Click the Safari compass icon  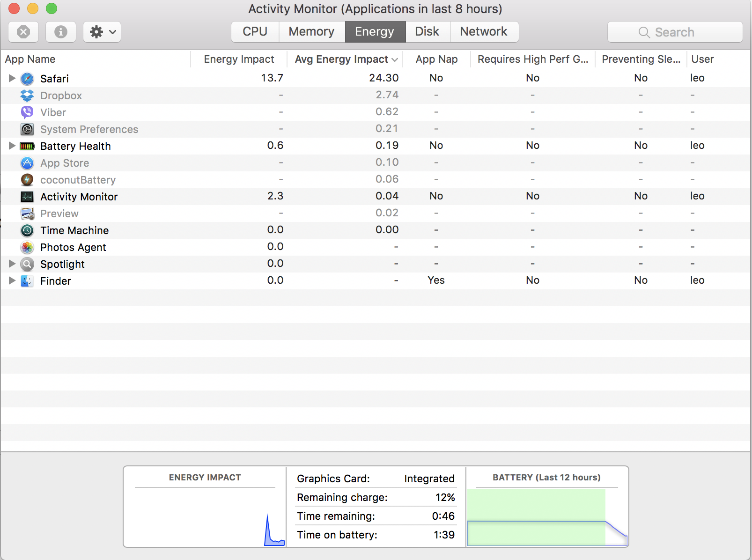27,79
